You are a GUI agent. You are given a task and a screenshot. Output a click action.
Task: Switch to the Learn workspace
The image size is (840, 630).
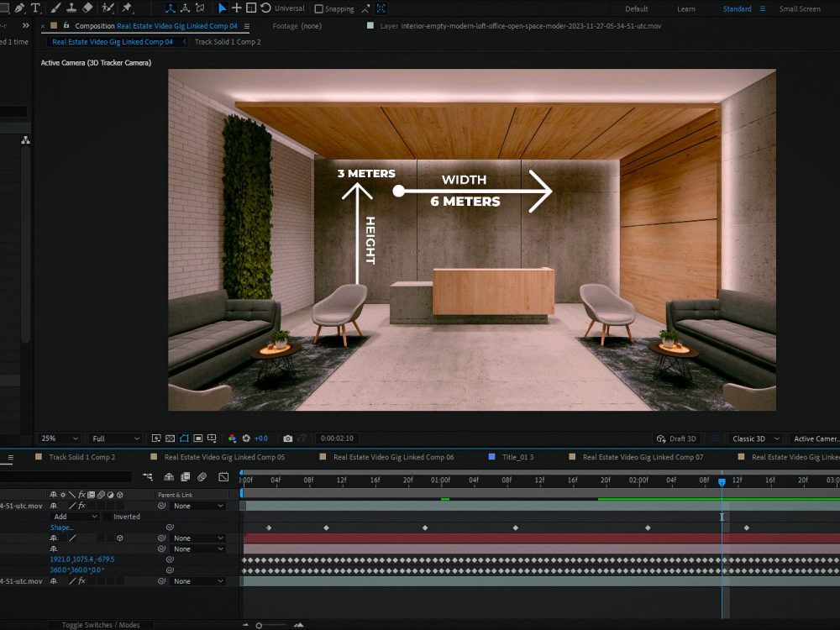685,8
